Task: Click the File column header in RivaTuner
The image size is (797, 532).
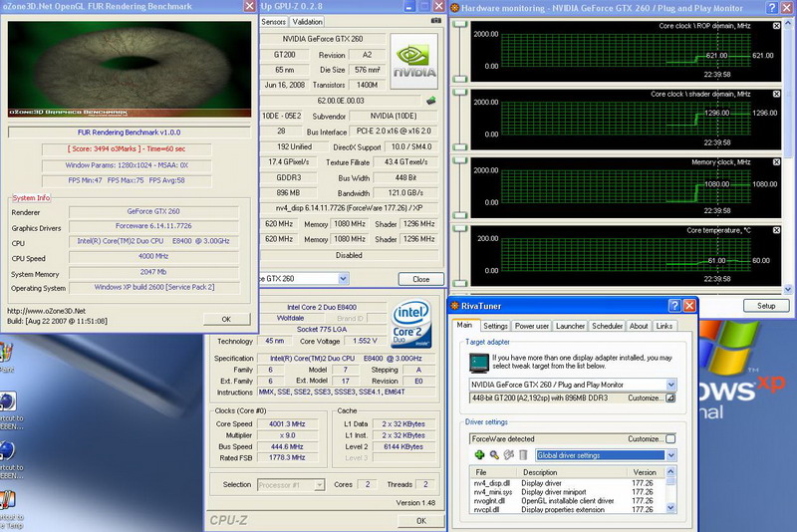Action: tap(492, 472)
